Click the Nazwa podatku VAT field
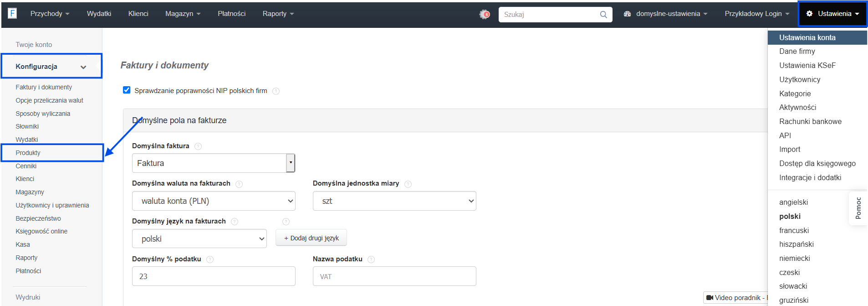Viewport: 868px width, 306px height. point(394,276)
